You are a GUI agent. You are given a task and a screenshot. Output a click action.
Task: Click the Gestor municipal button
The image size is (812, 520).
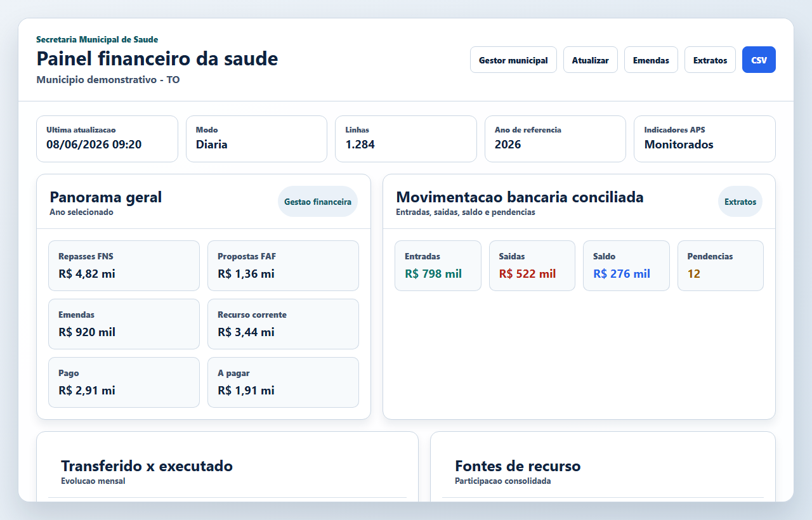(x=513, y=60)
